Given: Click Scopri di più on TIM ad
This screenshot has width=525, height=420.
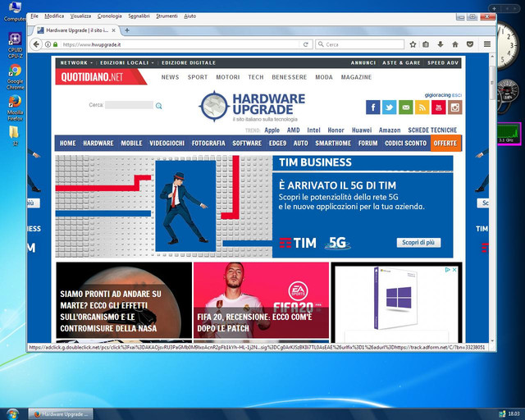Looking at the screenshot, I should tap(418, 243).
